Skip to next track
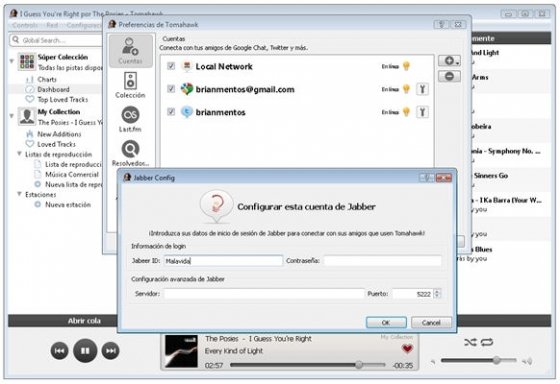This screenshot has width=560, height=384. [110, 351]
